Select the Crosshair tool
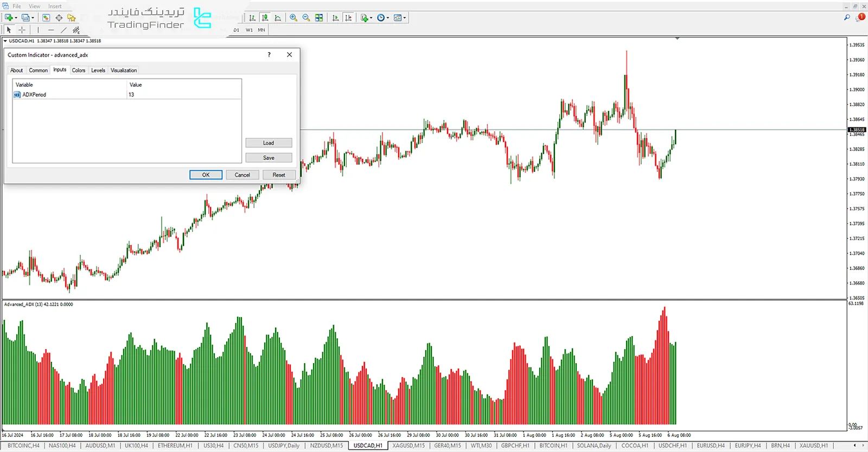Screen dimensions: 868x452 (22, 30)
